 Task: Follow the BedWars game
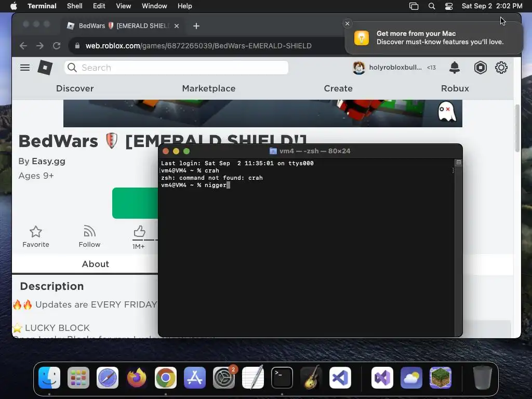coord(89,236)
